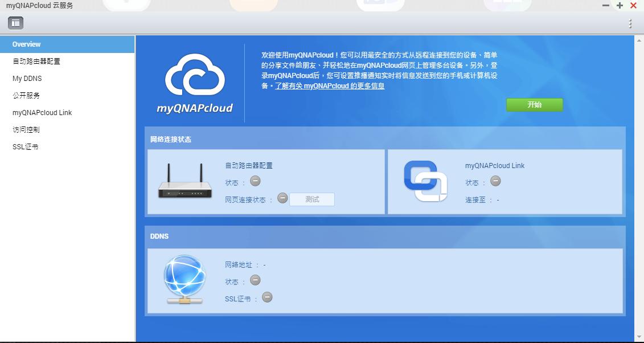Screen dimensions: 644x343
Task: Switch to 自动路由器配置 section
Action: coord(35,61)
